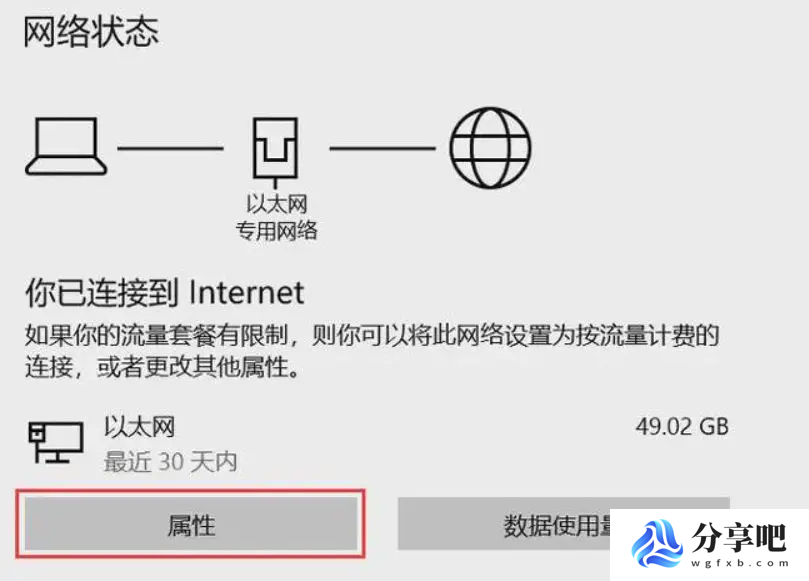The image size is (809, 581).
Task: Click the 49.02 GB usage value
Action: (x=682, y=427)
